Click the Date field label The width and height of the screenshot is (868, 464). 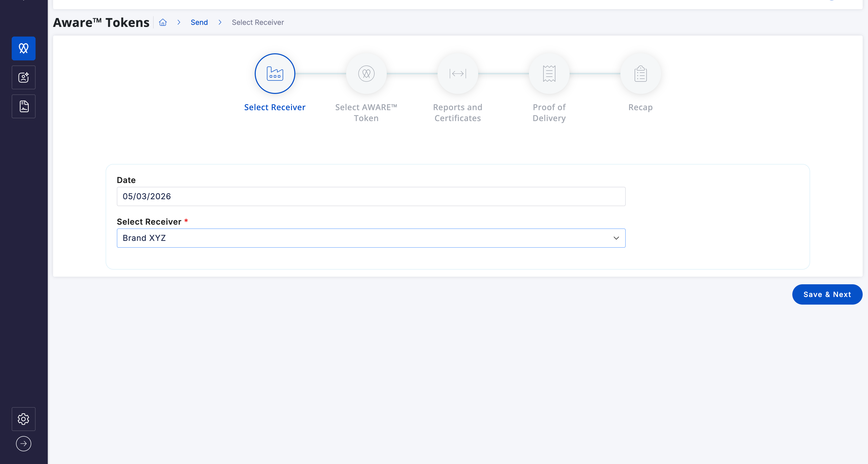pos(126,180)
